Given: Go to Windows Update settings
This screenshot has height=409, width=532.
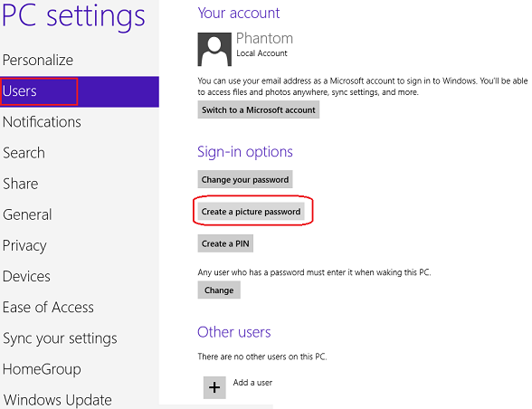Looking at the screenshot, I should point(57,400).
